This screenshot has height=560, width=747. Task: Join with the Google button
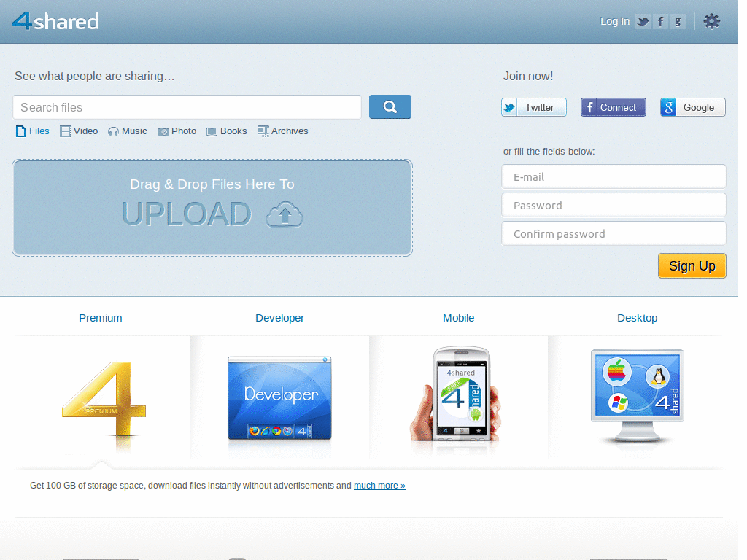pos(693,107)
